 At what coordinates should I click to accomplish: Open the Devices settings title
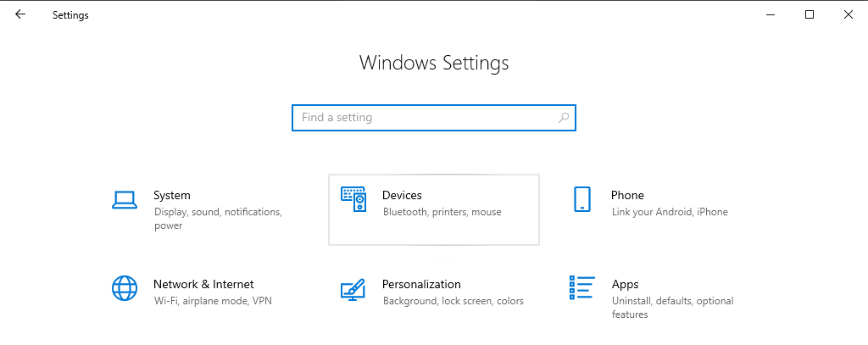pyautogui.click(x=402, y=195)
